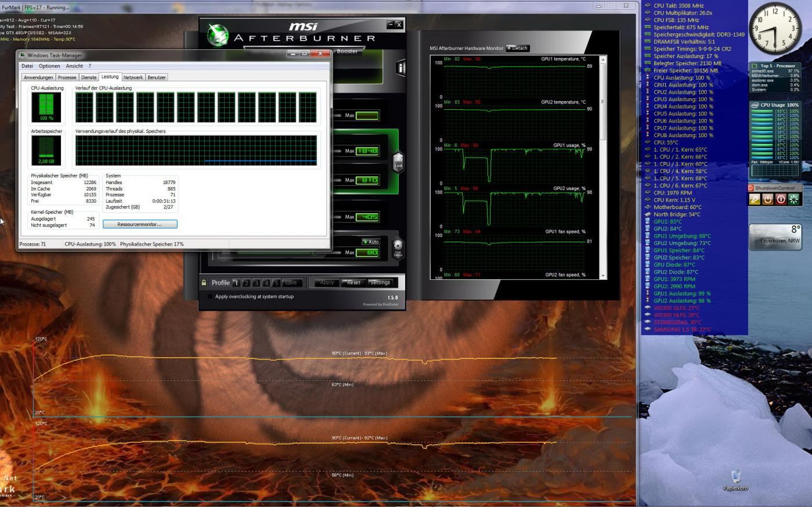Image resolution: width=812 pixels, height=507 pixels.
Task: Click the profile Save button
Action: [x=291, y=283]
